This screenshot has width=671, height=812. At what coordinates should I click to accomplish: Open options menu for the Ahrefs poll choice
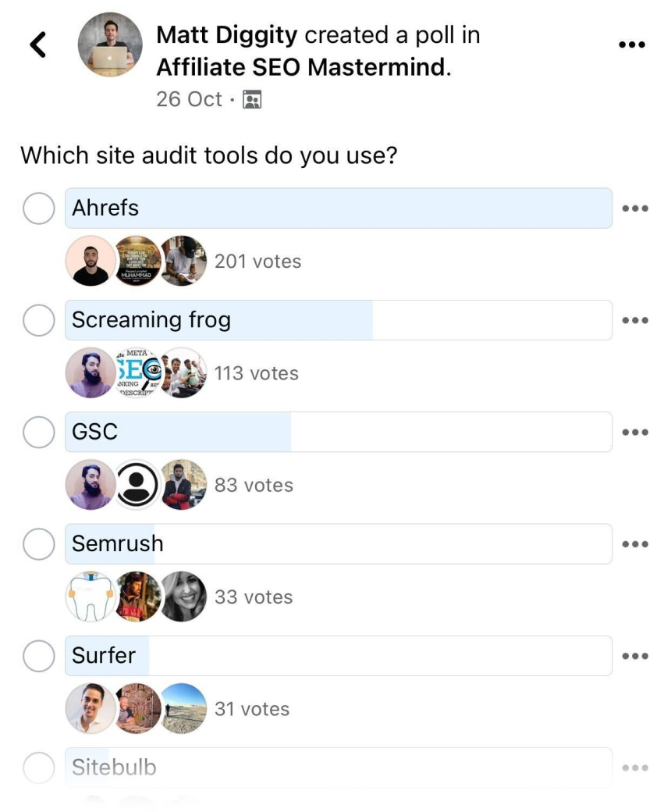pos(637,208)
